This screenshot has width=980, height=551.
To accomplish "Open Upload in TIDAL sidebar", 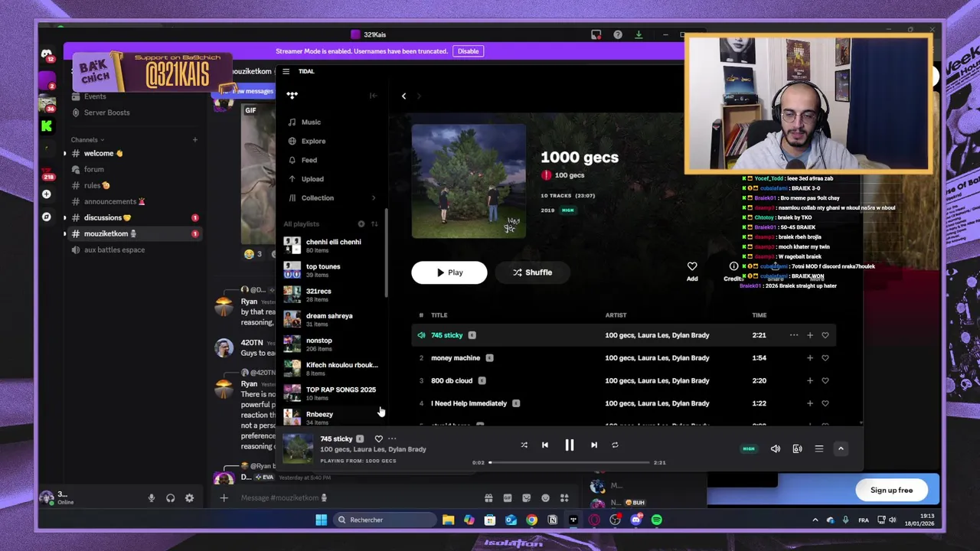I will (312, 179).
